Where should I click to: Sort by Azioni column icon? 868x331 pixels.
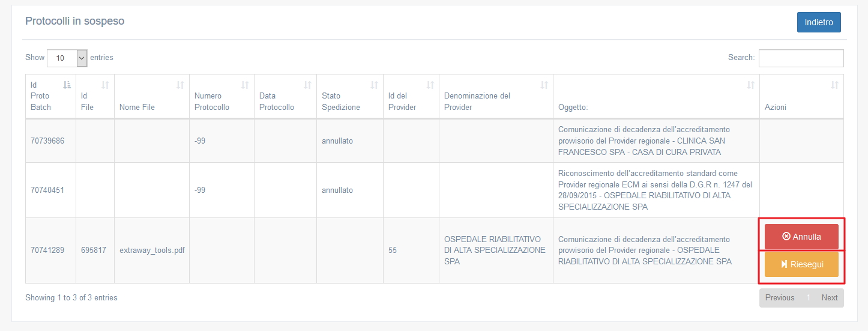[x=834, y=85]
